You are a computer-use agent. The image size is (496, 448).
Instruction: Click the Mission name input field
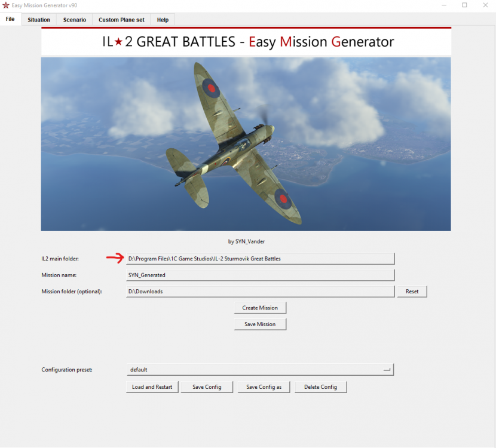click(260, 275)
